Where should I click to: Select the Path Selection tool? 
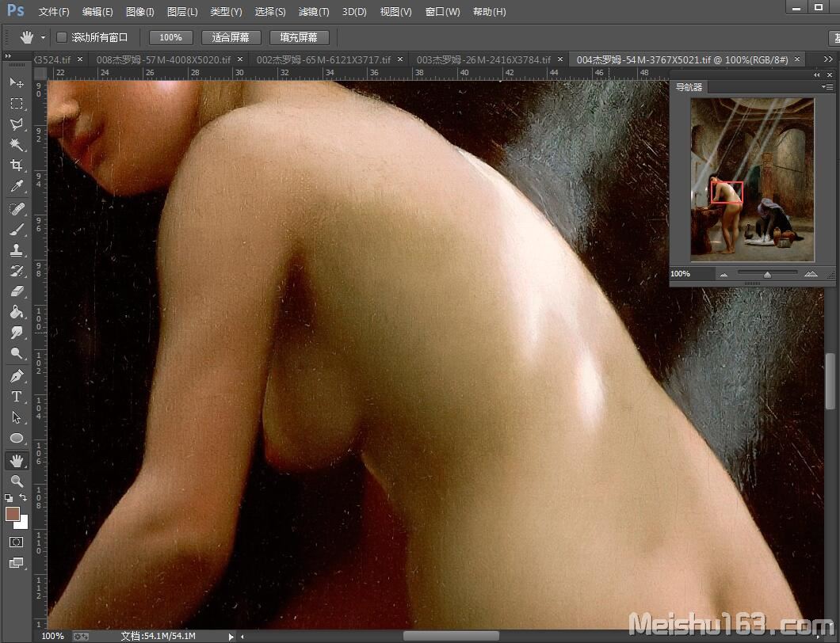[x=17, y=417]
